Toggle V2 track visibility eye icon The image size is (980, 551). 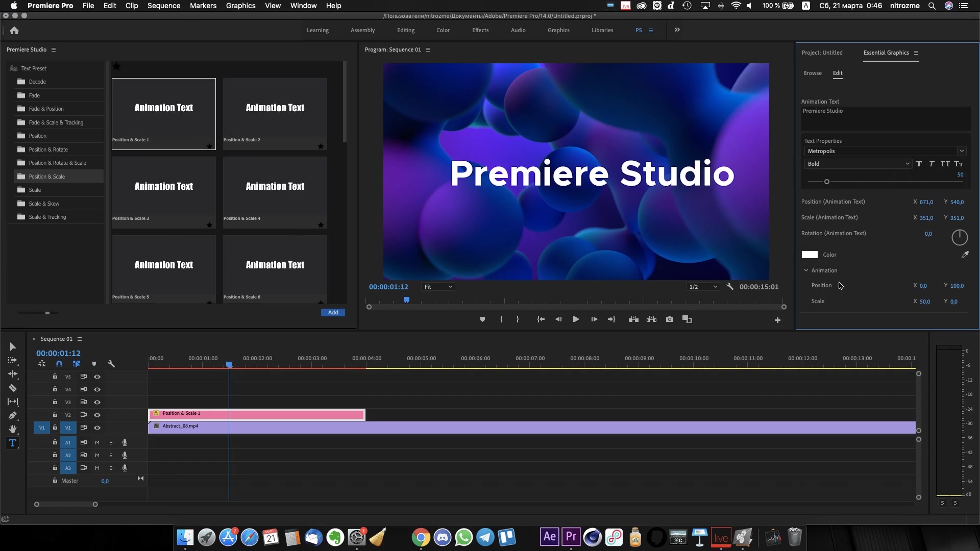(x=97, y=414)
